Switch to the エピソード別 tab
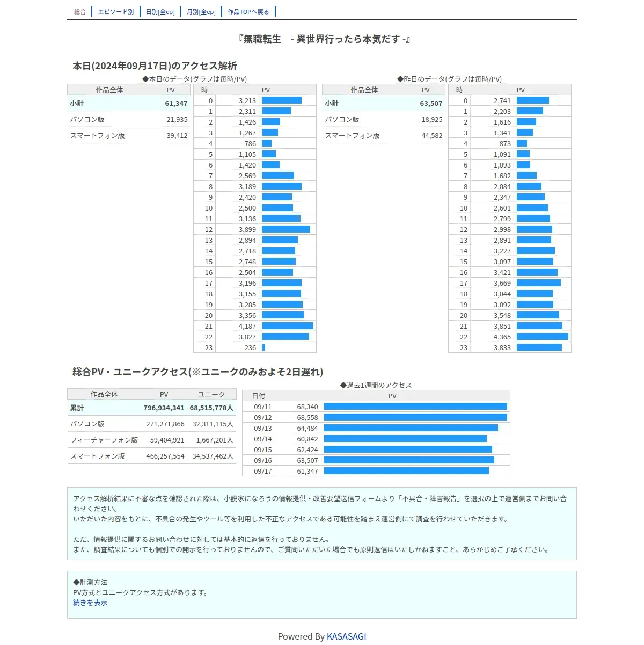The image size is (644, 645). tap(116, 12)
